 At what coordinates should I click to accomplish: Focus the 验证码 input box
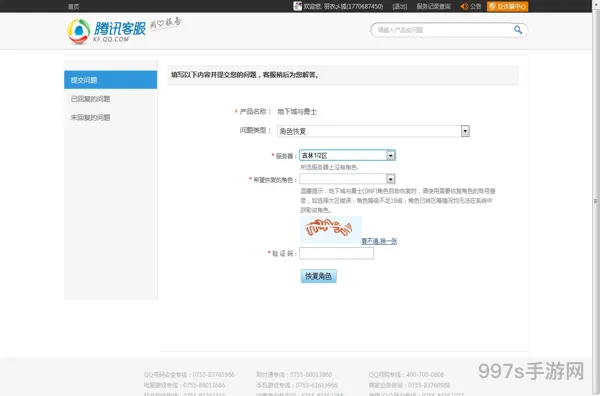click(x=337, y=253)
